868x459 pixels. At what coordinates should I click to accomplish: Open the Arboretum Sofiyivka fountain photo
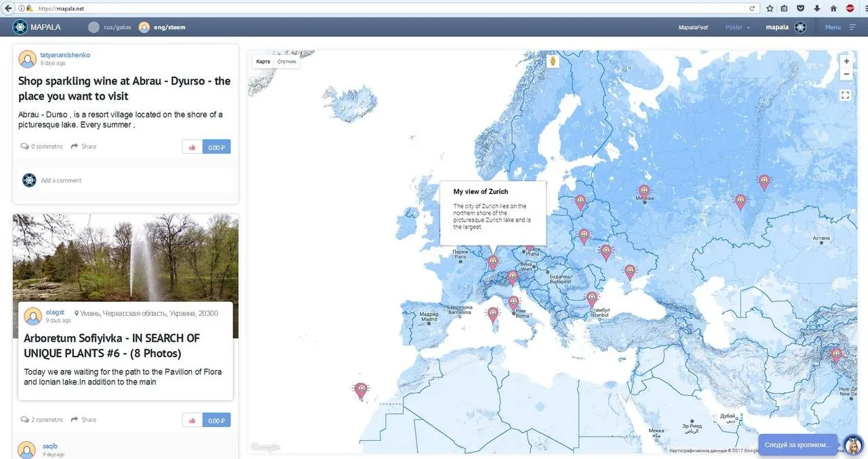[x=125, y=258]
